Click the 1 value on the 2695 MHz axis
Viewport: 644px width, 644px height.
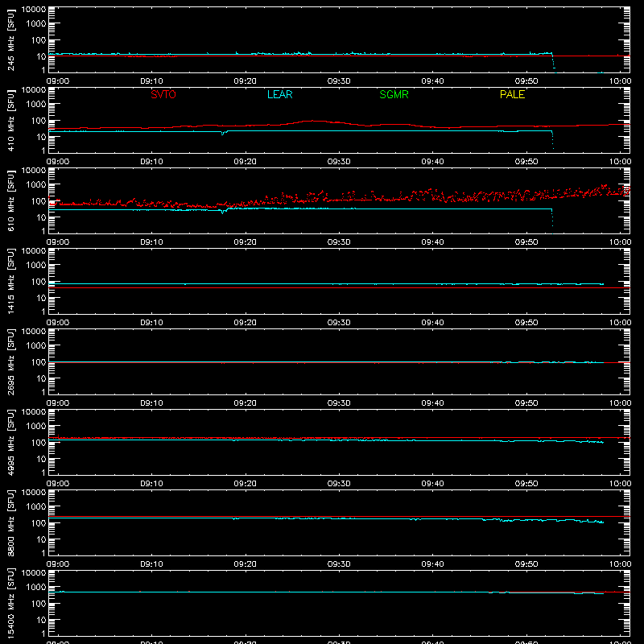pos(43,392)
